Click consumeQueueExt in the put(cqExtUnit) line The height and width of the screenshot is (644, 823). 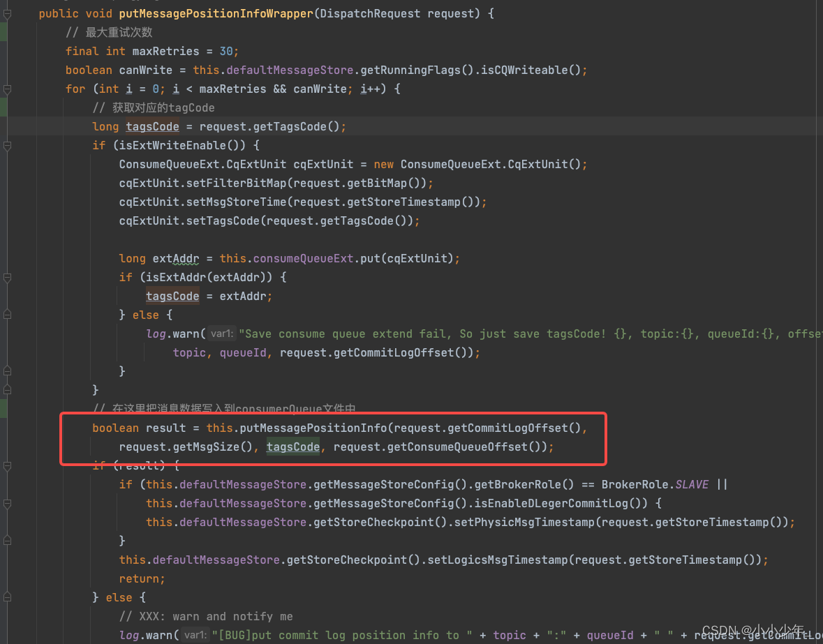click(x=303, y=259)
